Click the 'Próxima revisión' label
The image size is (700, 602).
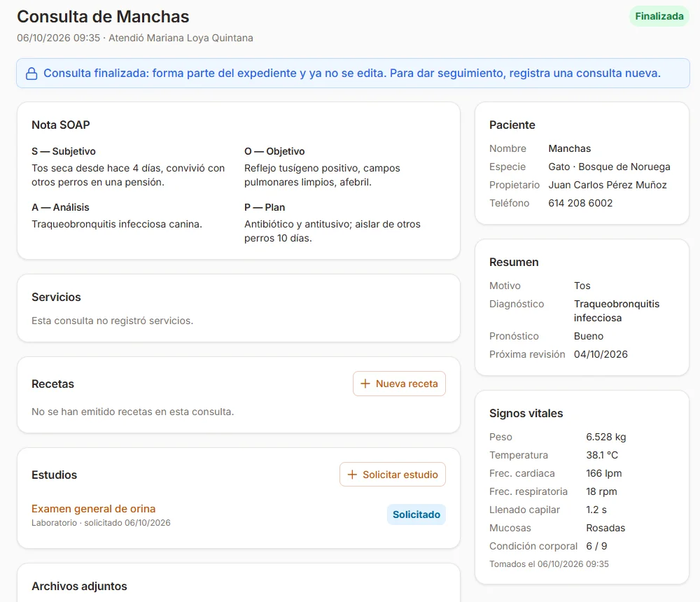point(527,355)
